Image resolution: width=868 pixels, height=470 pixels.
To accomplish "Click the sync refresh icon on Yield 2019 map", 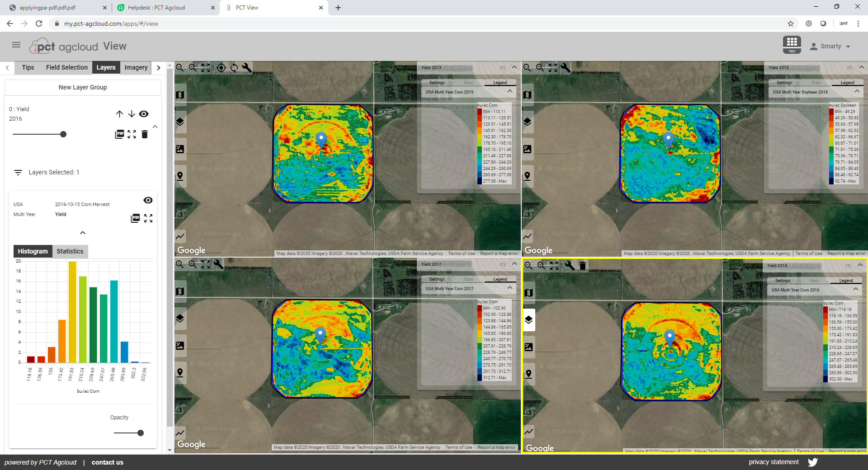I will coord(234,68).
